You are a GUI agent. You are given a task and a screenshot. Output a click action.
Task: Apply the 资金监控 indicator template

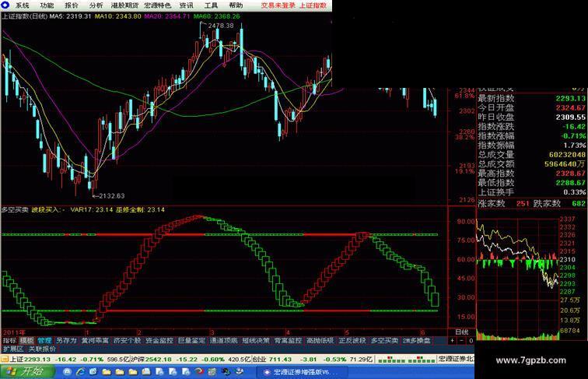pos(159,340)
